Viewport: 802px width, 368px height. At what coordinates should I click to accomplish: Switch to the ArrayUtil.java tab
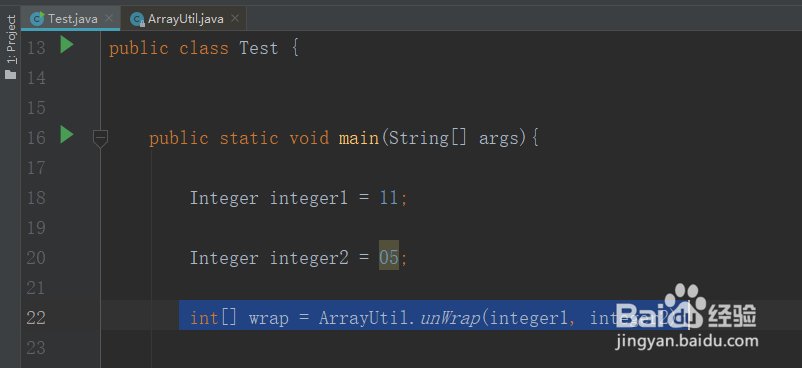(186, 19)
